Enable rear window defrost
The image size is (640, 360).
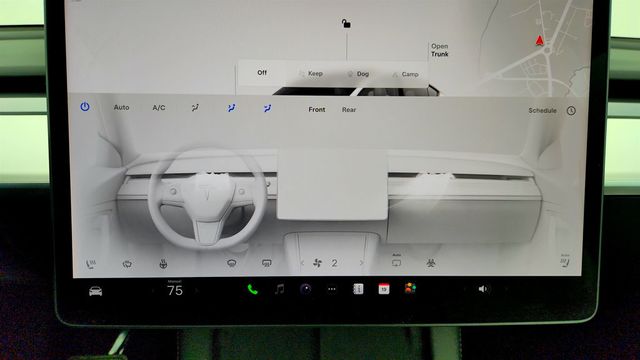(x=267, y=264)
